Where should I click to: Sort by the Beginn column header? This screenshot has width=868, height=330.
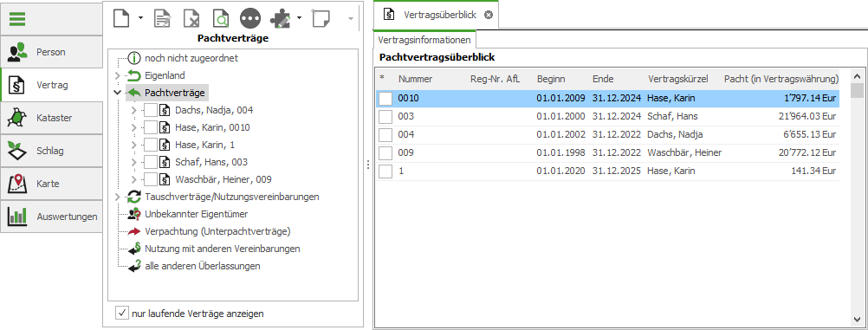click(x=551, y=79)
